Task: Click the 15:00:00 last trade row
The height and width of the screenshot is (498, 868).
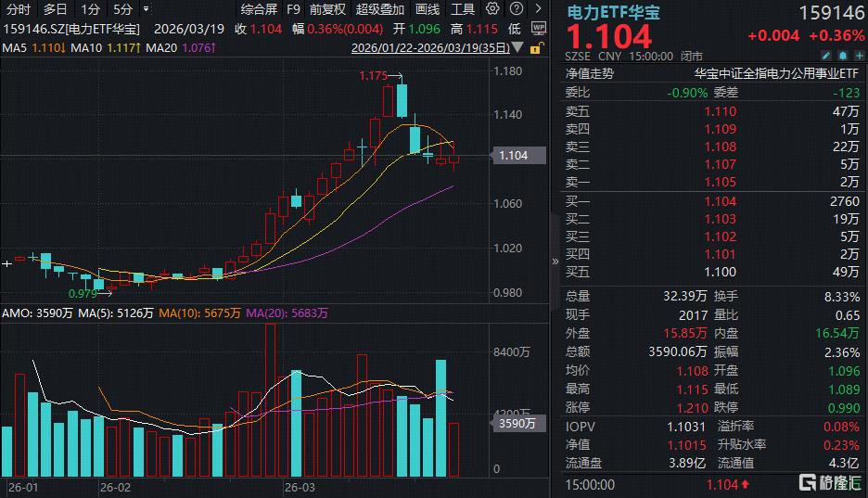Action: point(713,485)
